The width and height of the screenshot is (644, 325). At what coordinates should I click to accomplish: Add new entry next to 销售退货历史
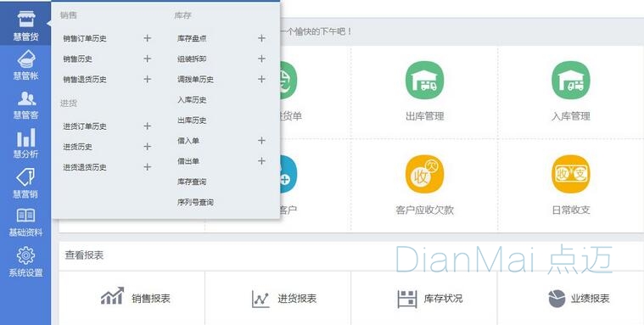(x=148, y=79)
